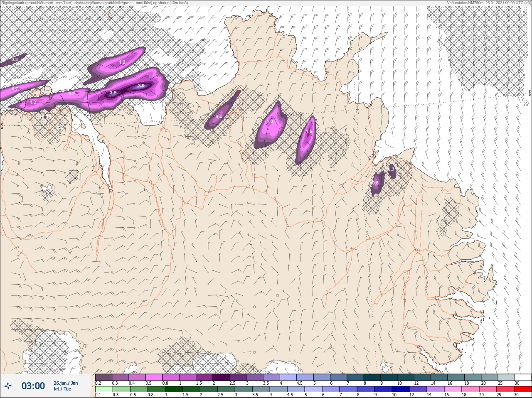The image size is (532, 398).
Task: Click the 1.6 snowfall cell label
Action: (309, 132)
